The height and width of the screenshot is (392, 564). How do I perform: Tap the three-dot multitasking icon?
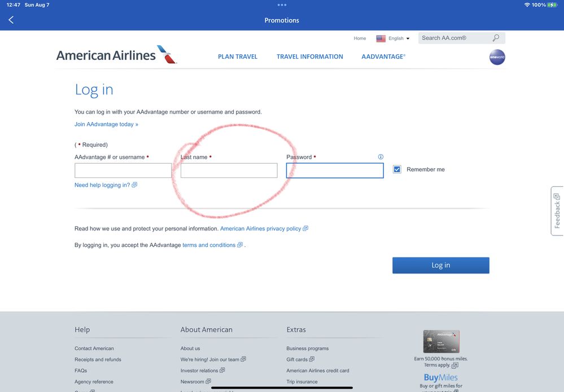click(282, 5)
